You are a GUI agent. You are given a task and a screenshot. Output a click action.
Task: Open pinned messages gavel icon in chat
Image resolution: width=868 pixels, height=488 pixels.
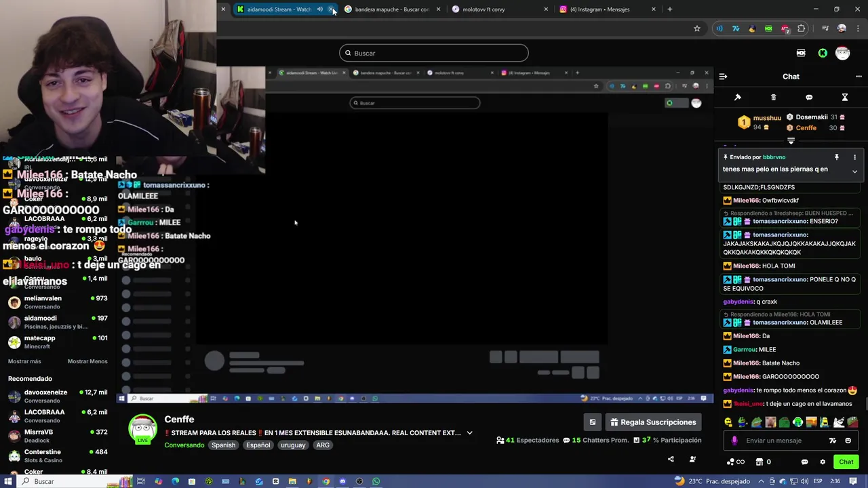[x=738, y=98]
